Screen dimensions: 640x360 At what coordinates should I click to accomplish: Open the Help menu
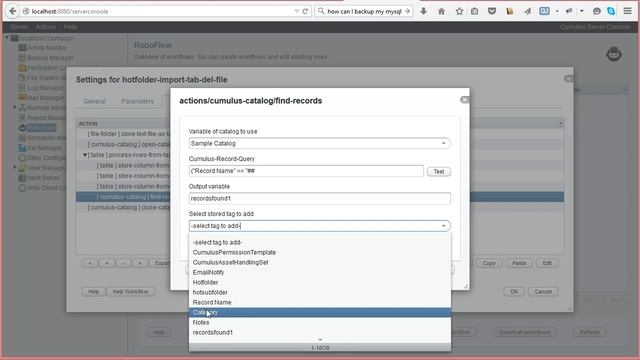tap(70, 27)
